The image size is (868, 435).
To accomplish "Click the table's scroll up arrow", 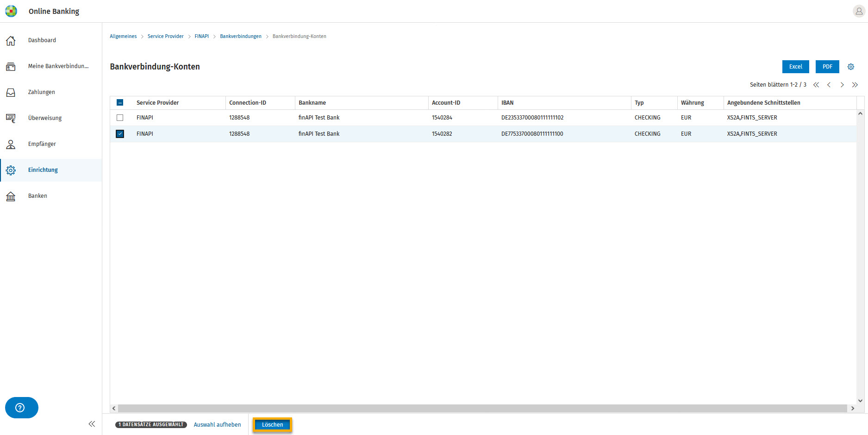I will click(x=860, y=113).
